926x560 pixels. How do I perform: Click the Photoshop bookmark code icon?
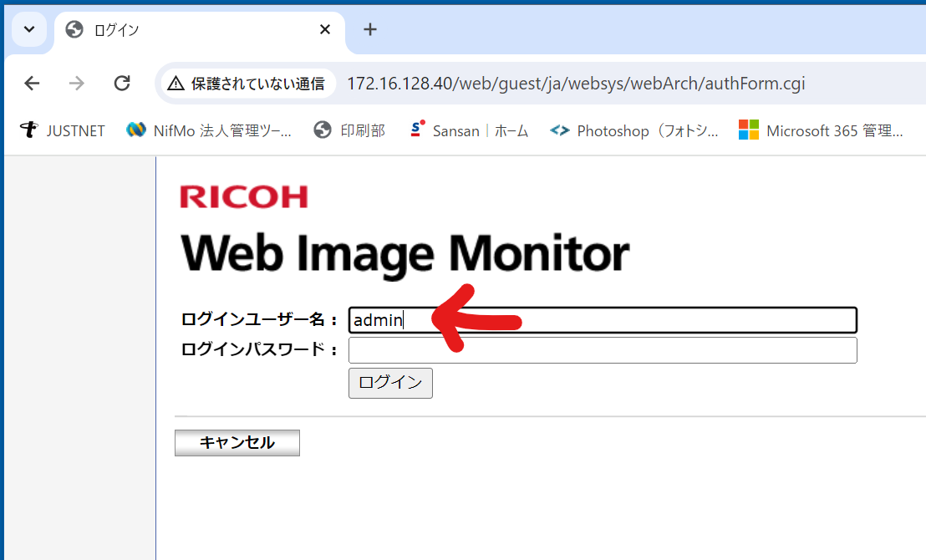click(560, 130)
